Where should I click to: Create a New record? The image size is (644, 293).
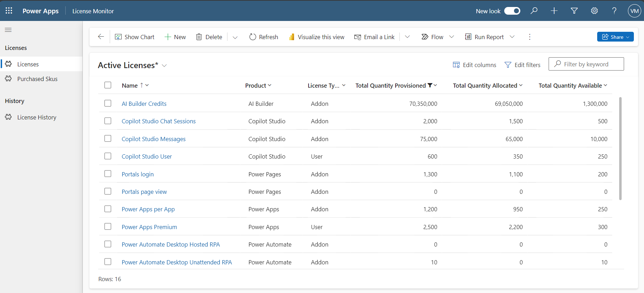click(x=175, y=37)
